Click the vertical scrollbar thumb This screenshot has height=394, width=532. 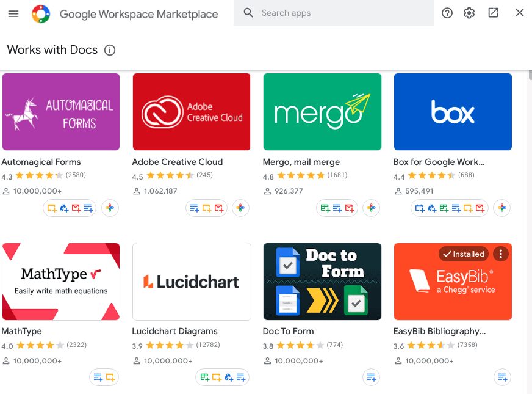(x=530, y=75)
